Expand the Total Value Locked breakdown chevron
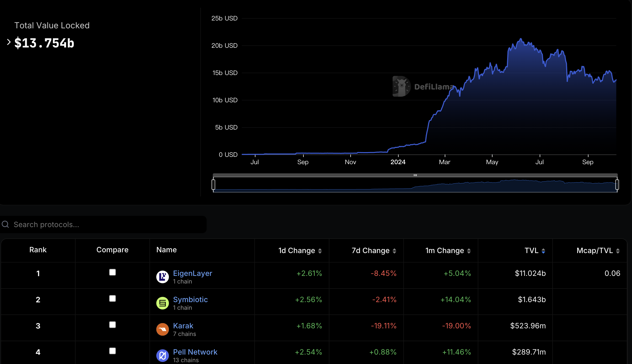The height and width of the screenshot is (364, 632). click(x=9, y=42)
